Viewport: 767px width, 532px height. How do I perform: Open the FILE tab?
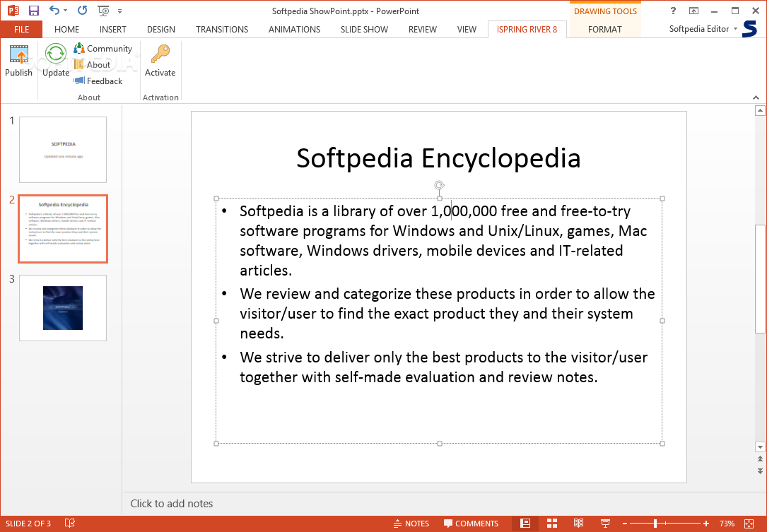tap(21, 30)
